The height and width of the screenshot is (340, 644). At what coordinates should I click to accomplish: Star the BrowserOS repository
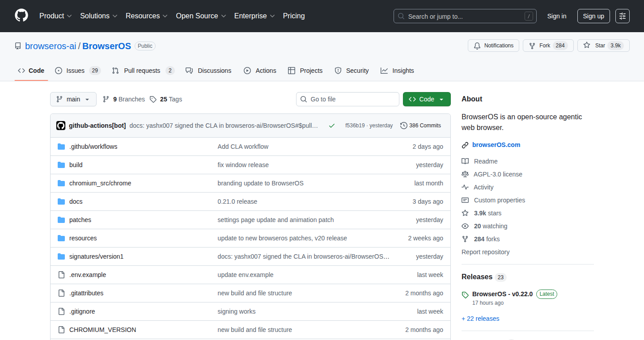(x=603, y=46)
